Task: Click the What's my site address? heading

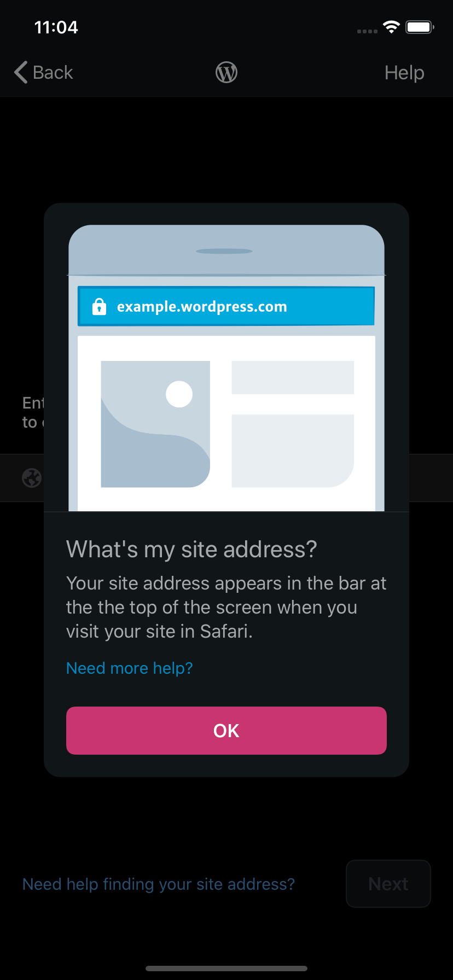Action: (191, 549)
